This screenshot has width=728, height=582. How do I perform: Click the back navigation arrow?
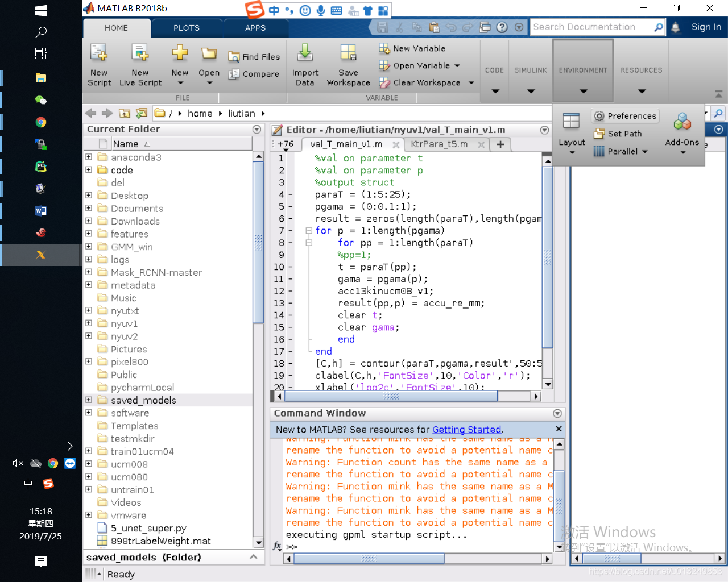tap(90, 113)
